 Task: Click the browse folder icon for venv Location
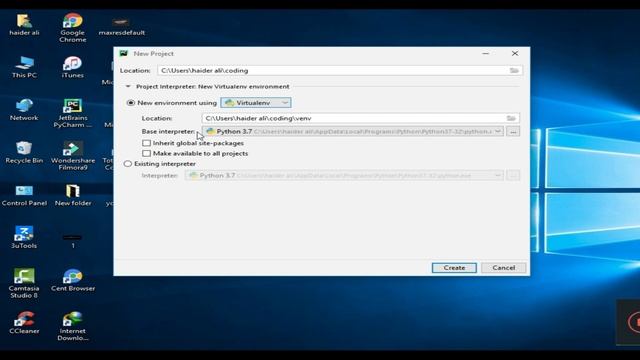pyautogui.click(x=511, y=118)
